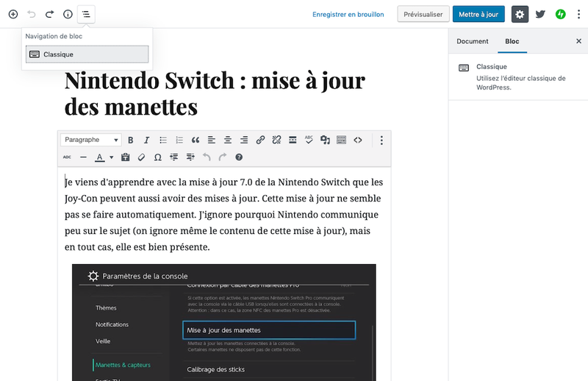Click the spellcheck ABC checkmark icon
Viewport: 588px width, 381px height.
(309, 140)
